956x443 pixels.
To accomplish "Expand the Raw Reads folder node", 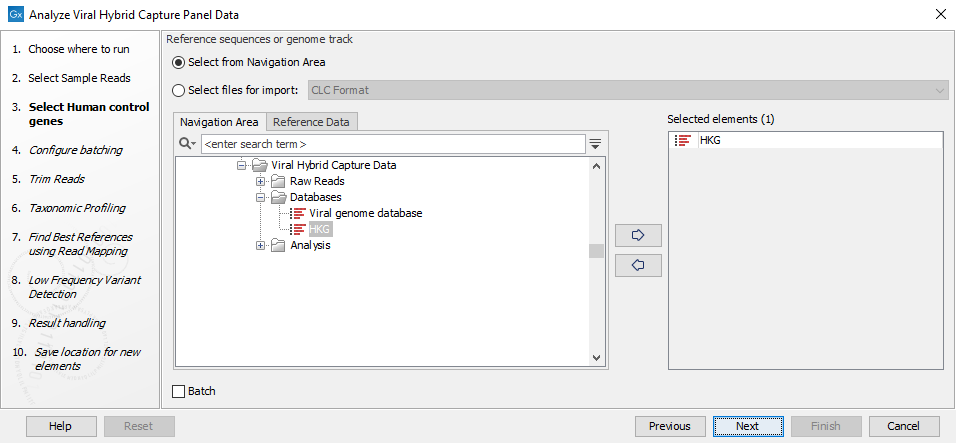I will click(x=261, y=181).
